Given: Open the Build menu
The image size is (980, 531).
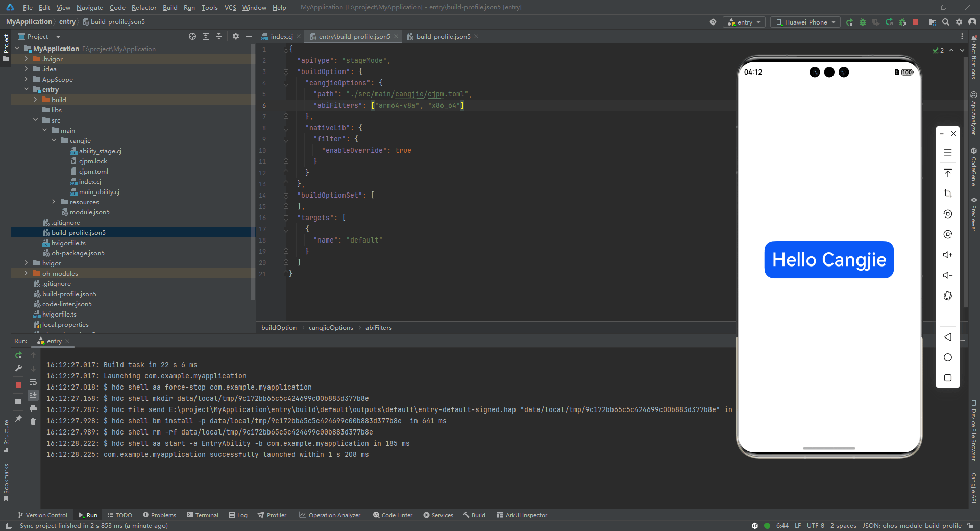Looking at the screenshot, I should pos(170,7).
